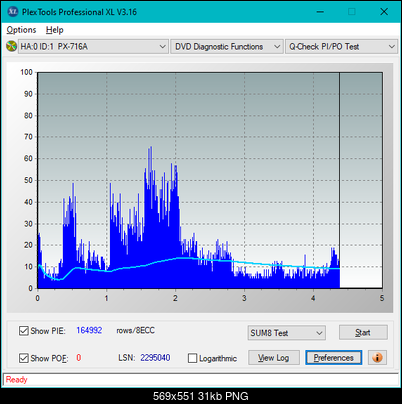Click the Ready status text
Image resolution: width=402 pixels, height=404 pixels.
click(x=16, y=380)
